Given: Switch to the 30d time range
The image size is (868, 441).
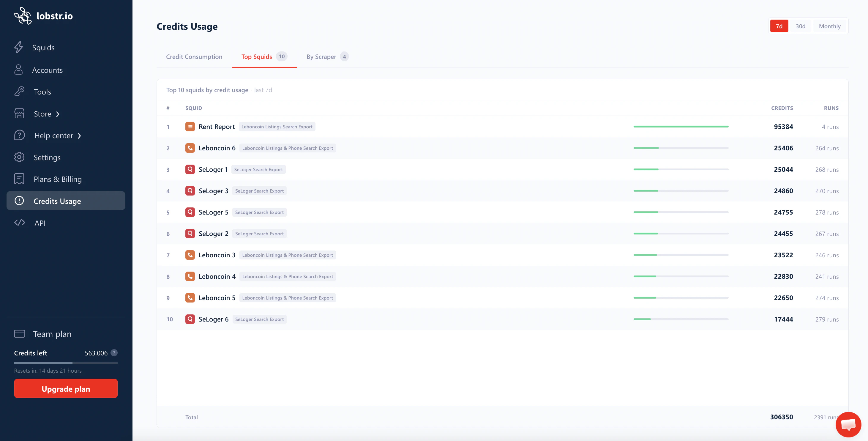Looking at the screenshot, I should [x=801, y=26].
